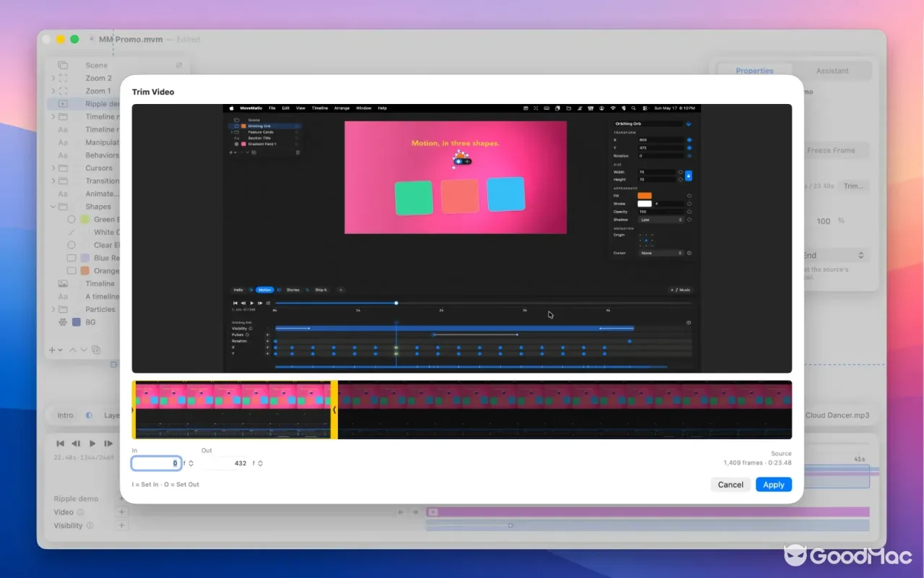
Task: Click the 100 percent value field
Action: [824, 221]
